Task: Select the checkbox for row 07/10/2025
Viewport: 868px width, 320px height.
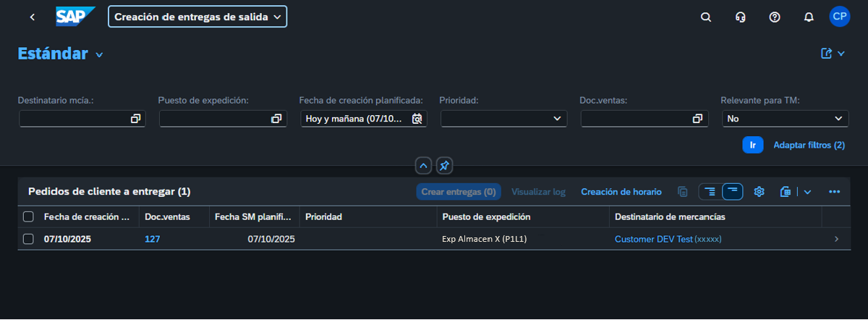Action: pos(28,239)
